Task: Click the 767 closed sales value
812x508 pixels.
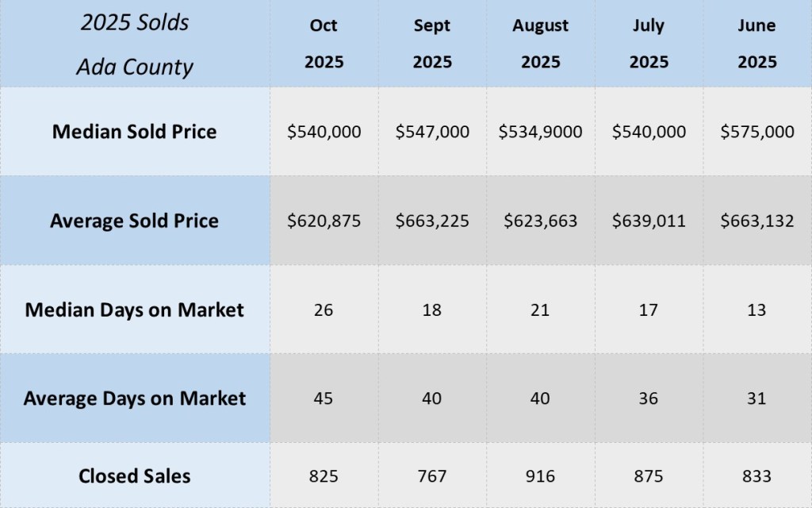Action: [x=432, y=476]
